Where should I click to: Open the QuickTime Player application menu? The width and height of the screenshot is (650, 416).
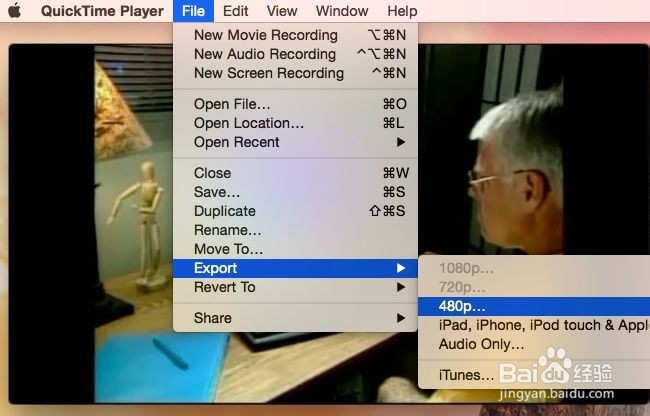click(x=102, y=11)
